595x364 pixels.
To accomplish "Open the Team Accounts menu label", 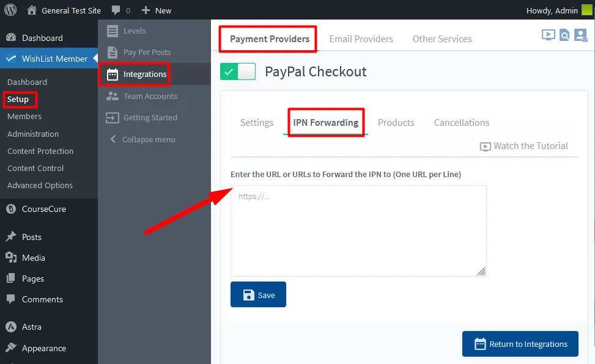I will [x=150, y=96].
